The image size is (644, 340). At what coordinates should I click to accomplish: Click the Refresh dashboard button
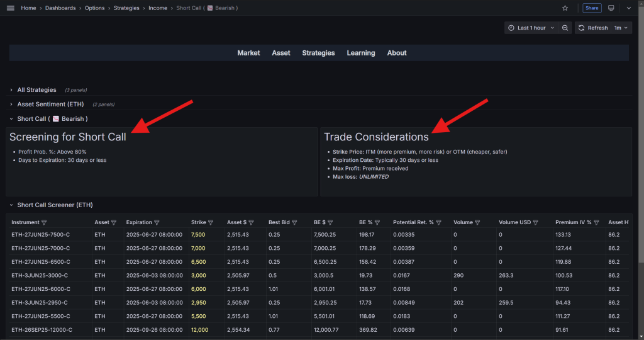click(x=593, y=28)
